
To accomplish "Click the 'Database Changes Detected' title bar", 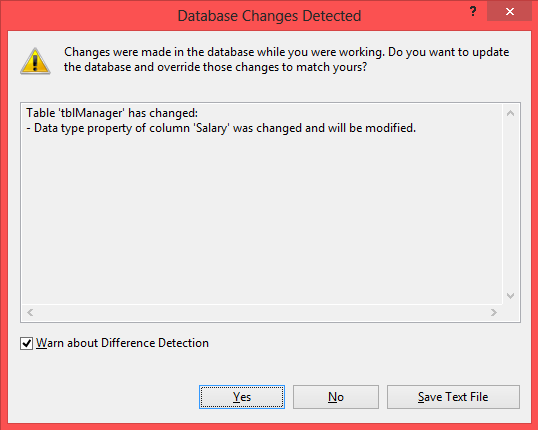I will (x=269, y=16).
